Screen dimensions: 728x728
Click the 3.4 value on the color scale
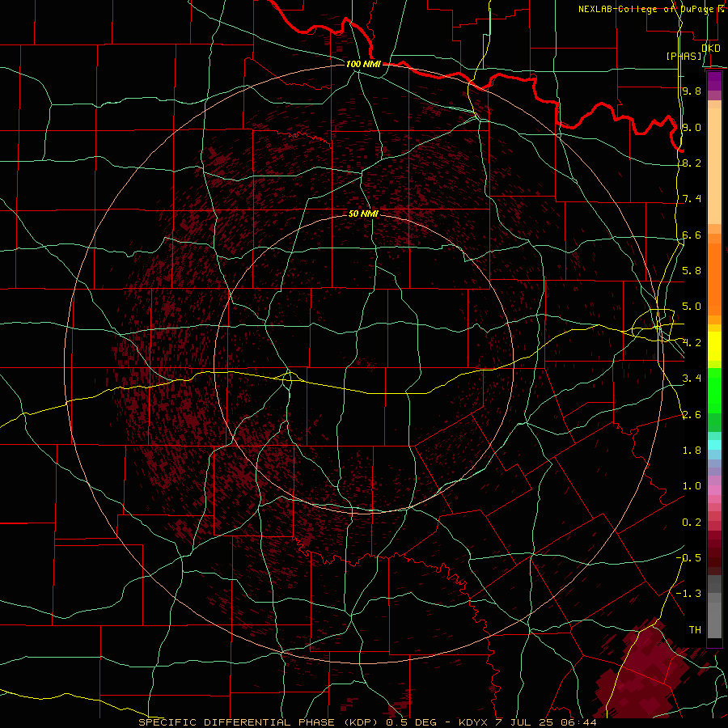pos(692,379)
